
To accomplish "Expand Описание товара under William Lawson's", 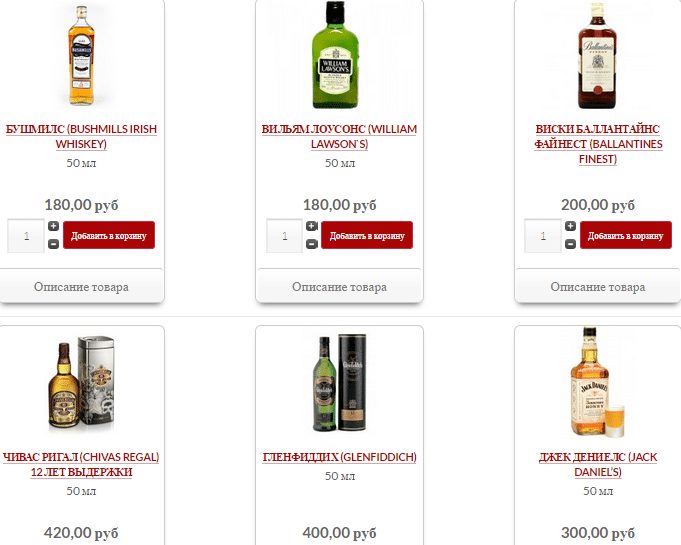I will (339, 287).
